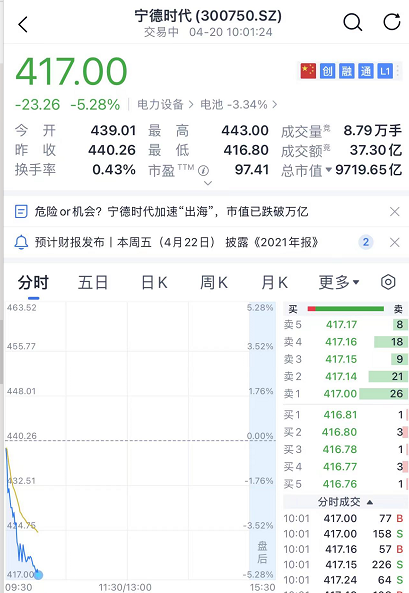Tap the news article document icon
Viewport: 409px width, 593px height.
21,211
